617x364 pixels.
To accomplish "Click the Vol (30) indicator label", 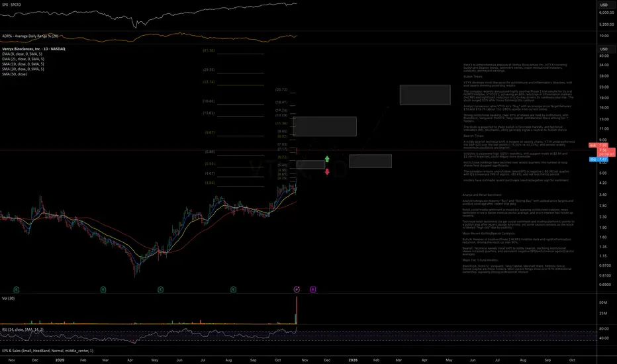I will [x=8, y=298].
